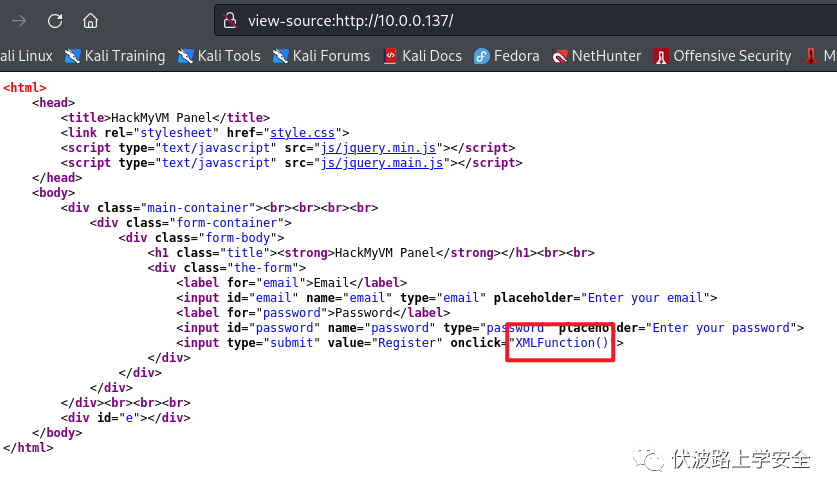Open the Offensive Security bookmark
The image size is (837, 495).
coord(722,56)
